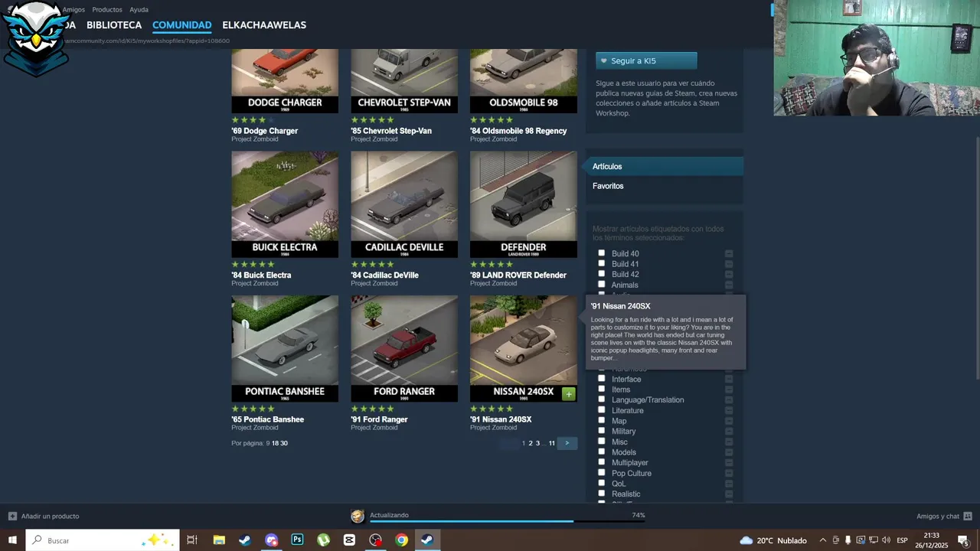Enable the Build 40 tag checkbox

coord(601,253)
